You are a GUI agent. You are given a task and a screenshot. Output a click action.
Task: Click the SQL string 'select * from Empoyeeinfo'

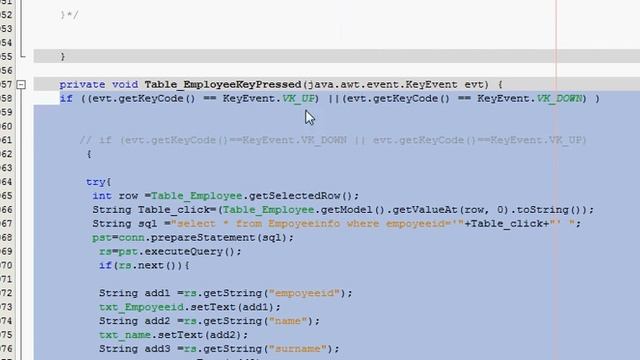[x=256, y=224]
